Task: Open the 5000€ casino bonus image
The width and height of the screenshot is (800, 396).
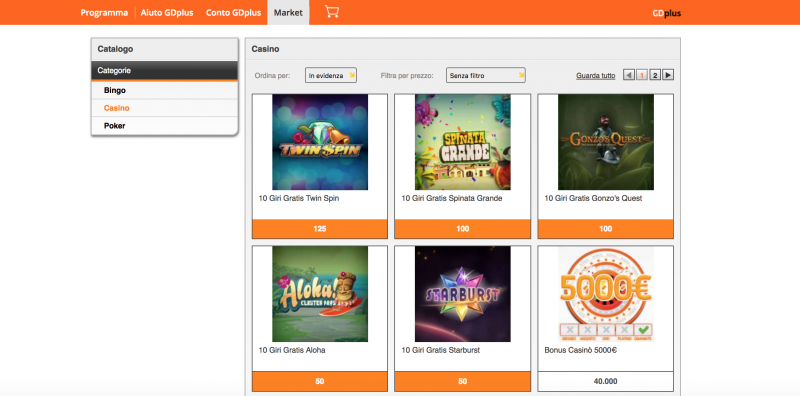Action: coord(606,294)
